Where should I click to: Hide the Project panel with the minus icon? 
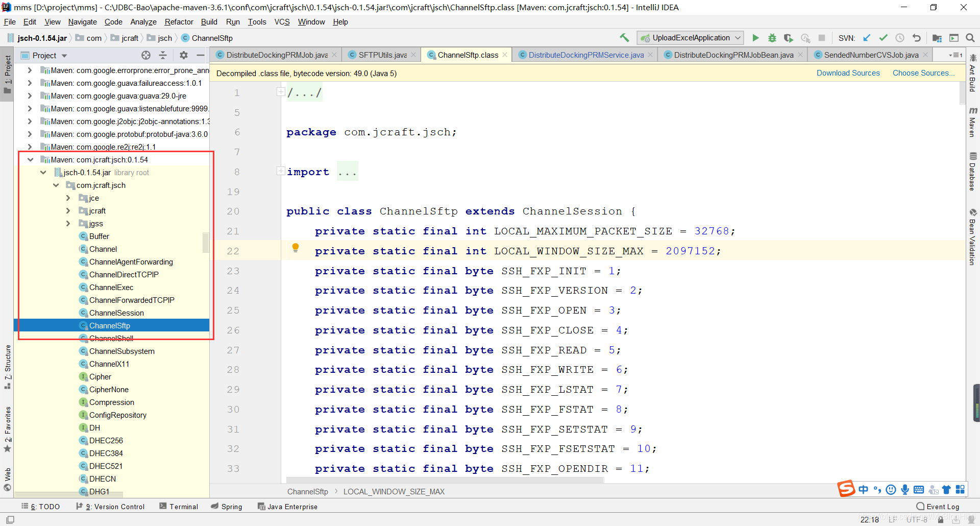coord(201,55)
